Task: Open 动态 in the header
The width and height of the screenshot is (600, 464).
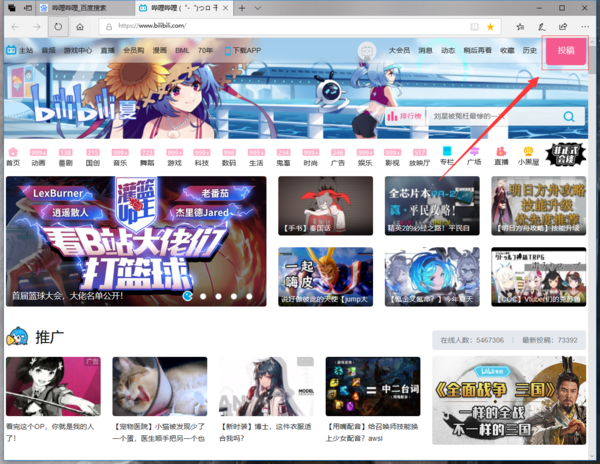Action: [448, 50]
